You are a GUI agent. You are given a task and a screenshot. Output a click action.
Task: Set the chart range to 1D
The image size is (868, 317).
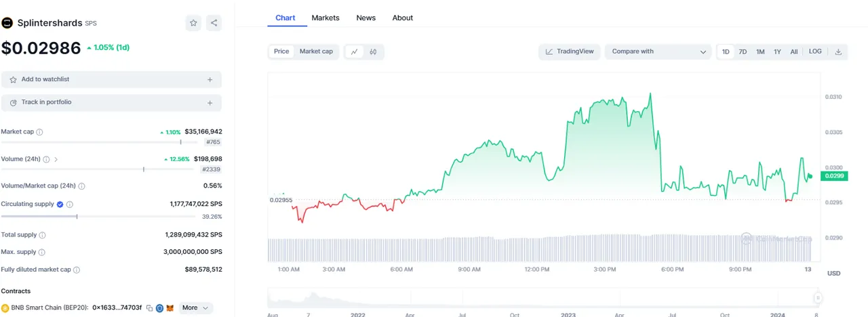726,52
